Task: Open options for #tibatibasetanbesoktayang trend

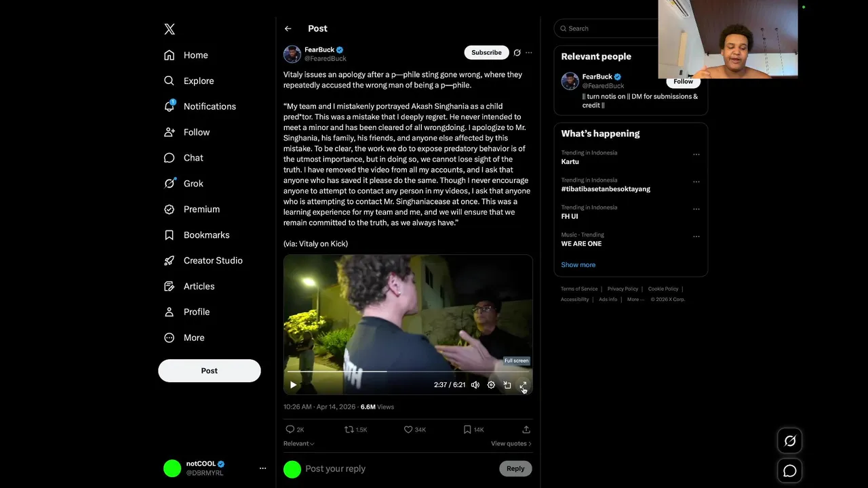Action: (696, 182)
